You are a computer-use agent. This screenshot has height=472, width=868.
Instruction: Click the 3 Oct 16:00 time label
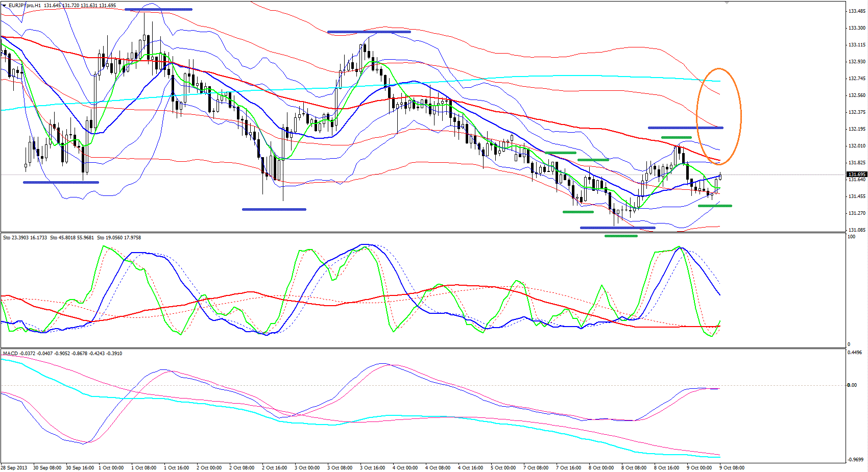click(x=372, y=468)
